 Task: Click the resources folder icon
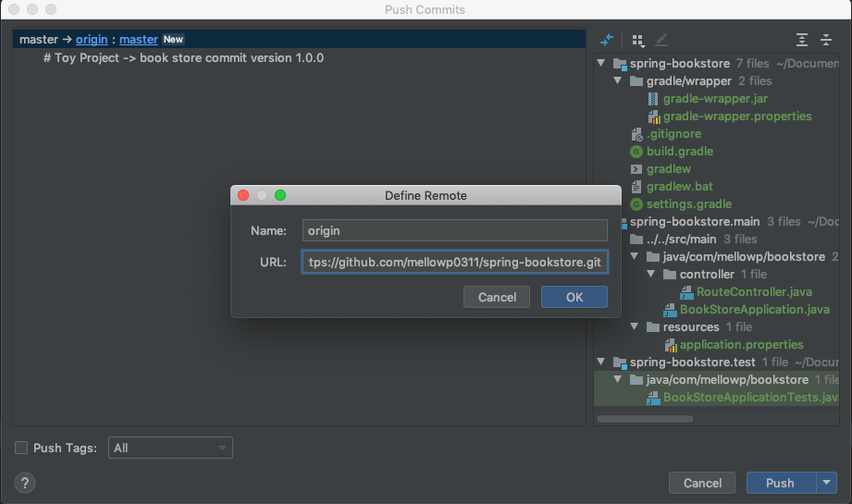(653, 327)
